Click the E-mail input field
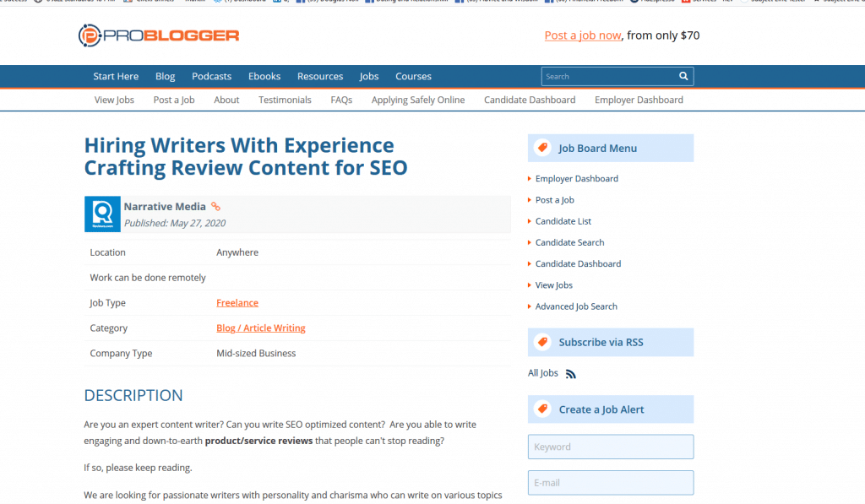The width and height of the screenshot is (865, 504). pos(610,482)
